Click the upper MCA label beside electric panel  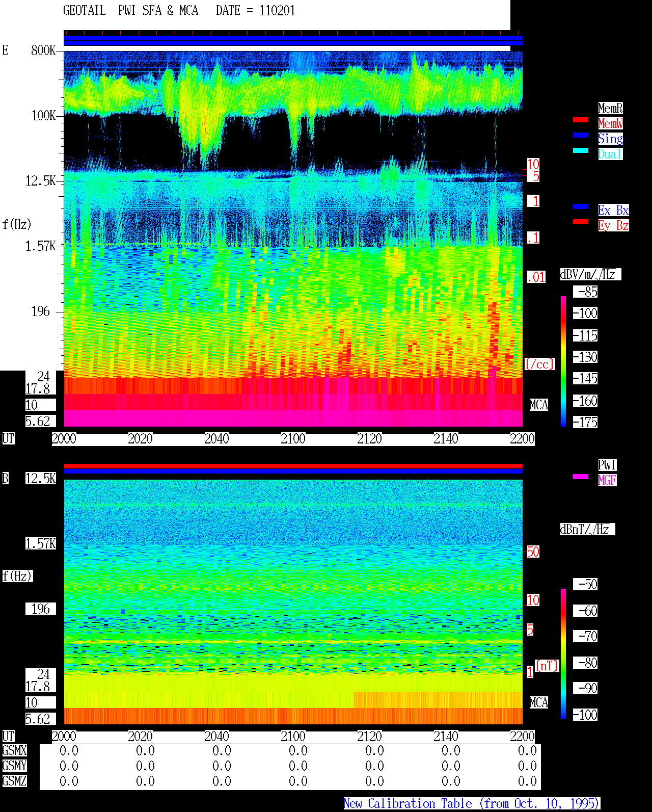point(539,405)
